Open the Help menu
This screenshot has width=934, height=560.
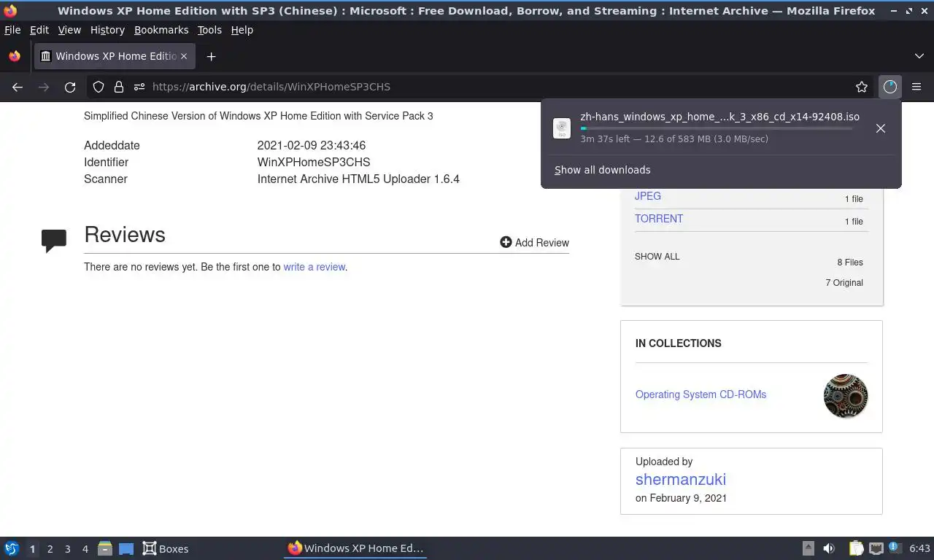(x=242, y=30)
